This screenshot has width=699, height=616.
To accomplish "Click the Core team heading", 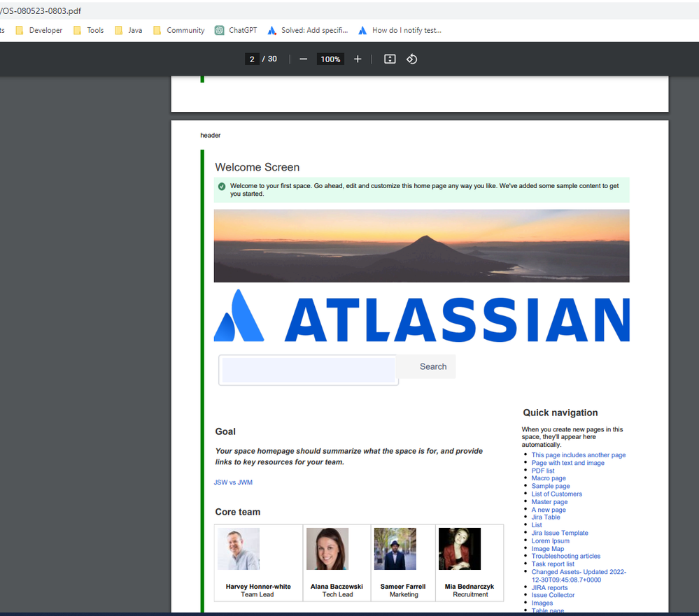I will point(238,512).
